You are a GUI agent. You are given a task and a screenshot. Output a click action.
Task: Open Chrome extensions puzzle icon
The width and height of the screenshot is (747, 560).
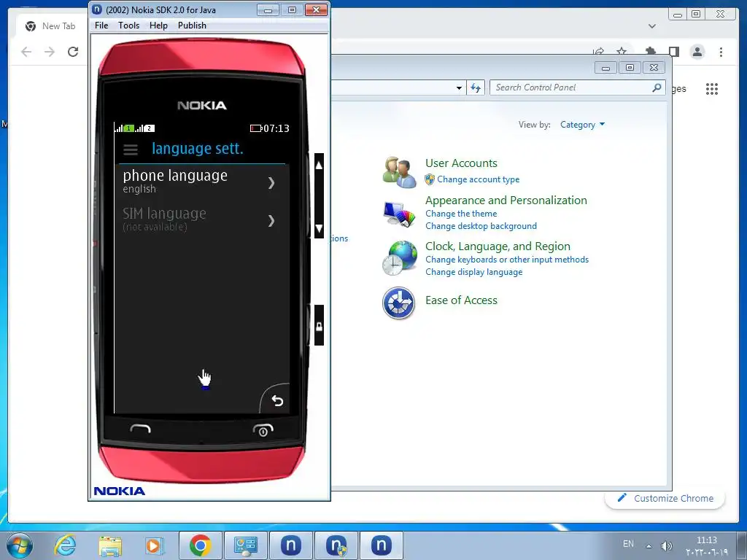point(650,51)
